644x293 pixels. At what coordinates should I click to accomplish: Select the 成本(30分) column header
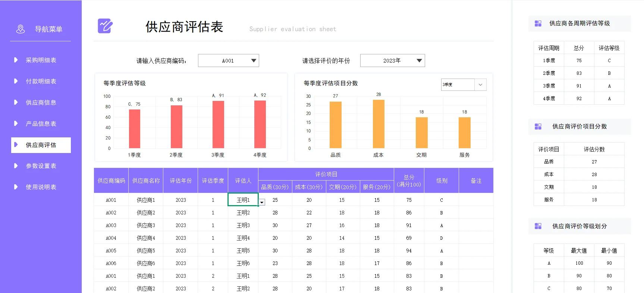309,187
